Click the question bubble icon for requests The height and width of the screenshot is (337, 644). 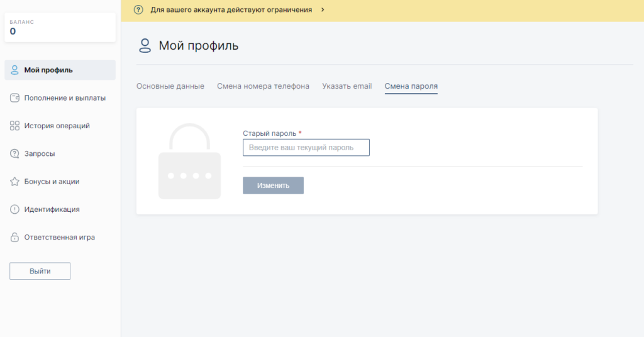coord(14,153)
